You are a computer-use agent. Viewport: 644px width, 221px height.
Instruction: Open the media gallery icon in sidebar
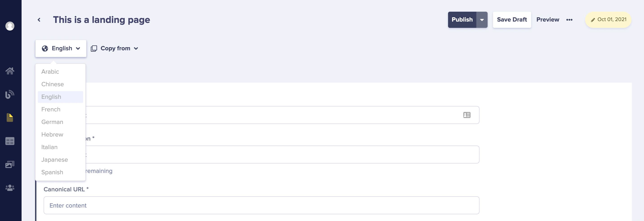coord(10,164)
